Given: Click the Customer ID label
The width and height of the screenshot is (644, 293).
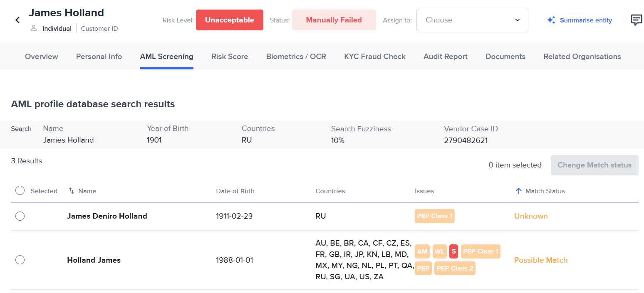Looking at the screenshot, I should [x=99, y=29].
